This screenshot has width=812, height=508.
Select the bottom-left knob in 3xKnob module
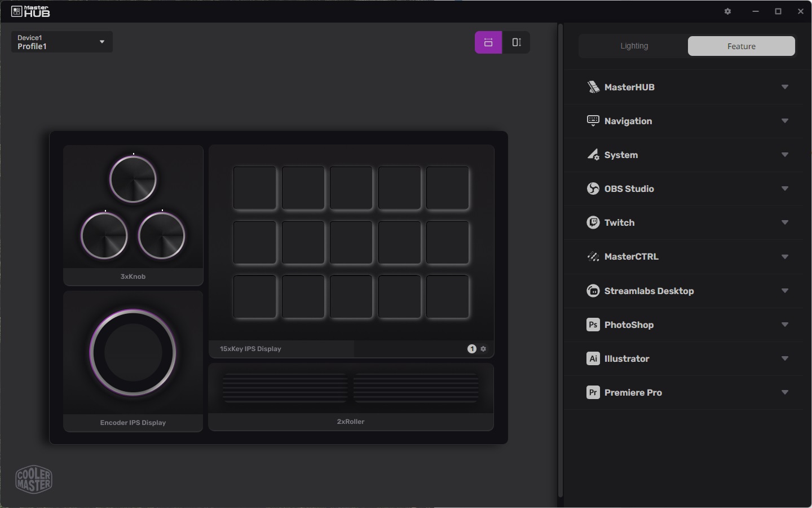click(x=104, y=236)
